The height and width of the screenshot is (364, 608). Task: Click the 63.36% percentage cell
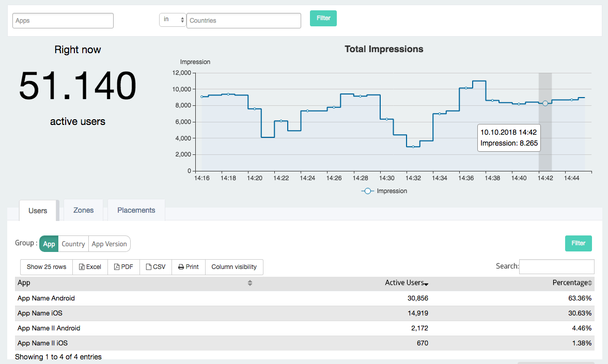pos(580,298)
